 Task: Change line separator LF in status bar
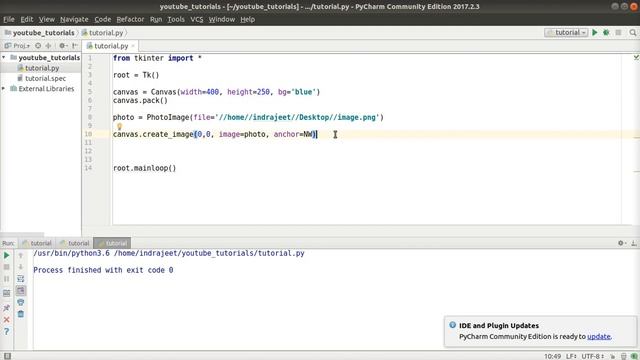[x=571, y=356]
